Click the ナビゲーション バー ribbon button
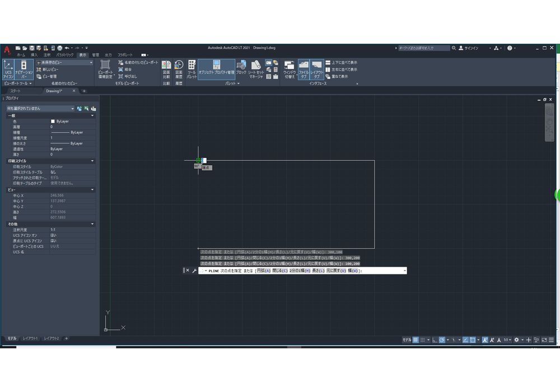 24,69
